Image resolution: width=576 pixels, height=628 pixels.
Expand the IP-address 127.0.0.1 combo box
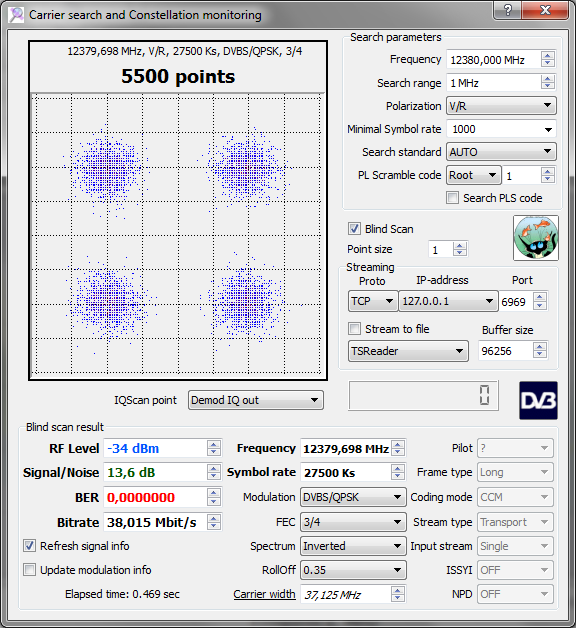coord(449,301)
